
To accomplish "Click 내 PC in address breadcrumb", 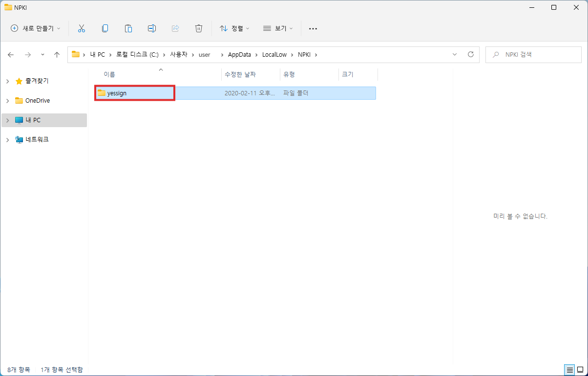I will [98, 55].
